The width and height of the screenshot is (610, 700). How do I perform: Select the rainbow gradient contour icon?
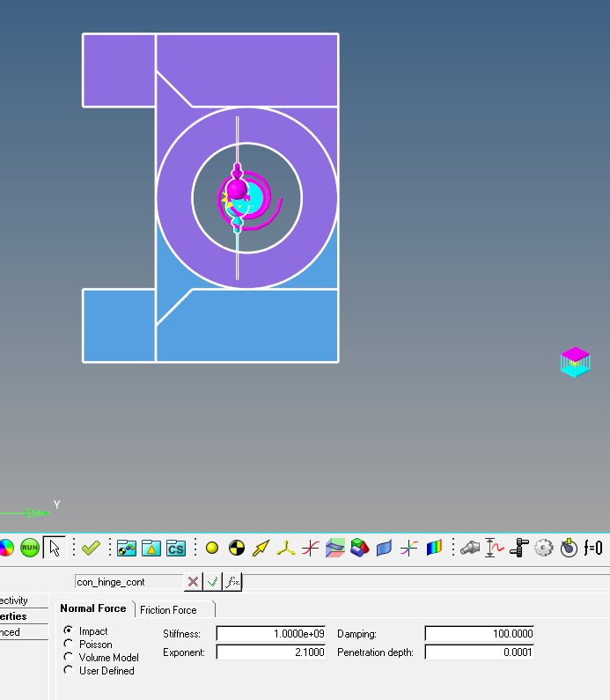(x=434, y=548)
